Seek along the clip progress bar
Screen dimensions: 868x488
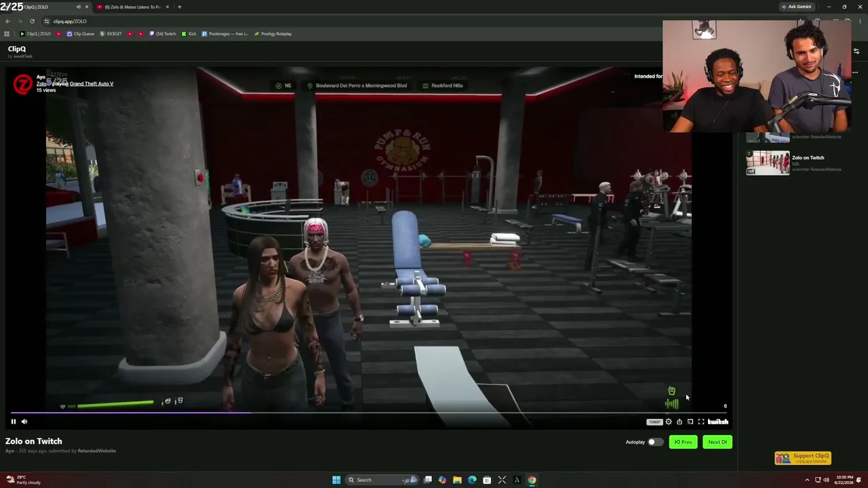click(369, 412)
